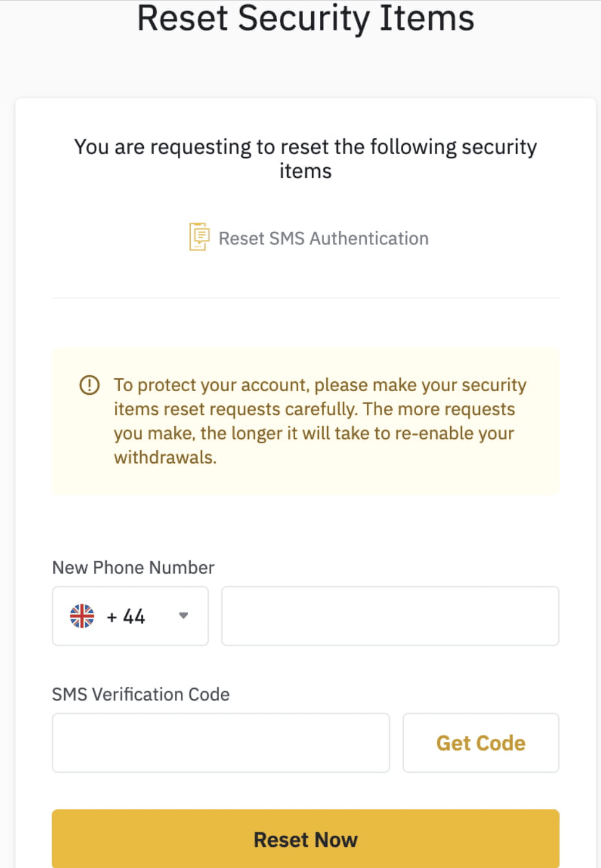Click the divider line below Reset SMS Authentication
Screen dimensions: 601x868
306,298
